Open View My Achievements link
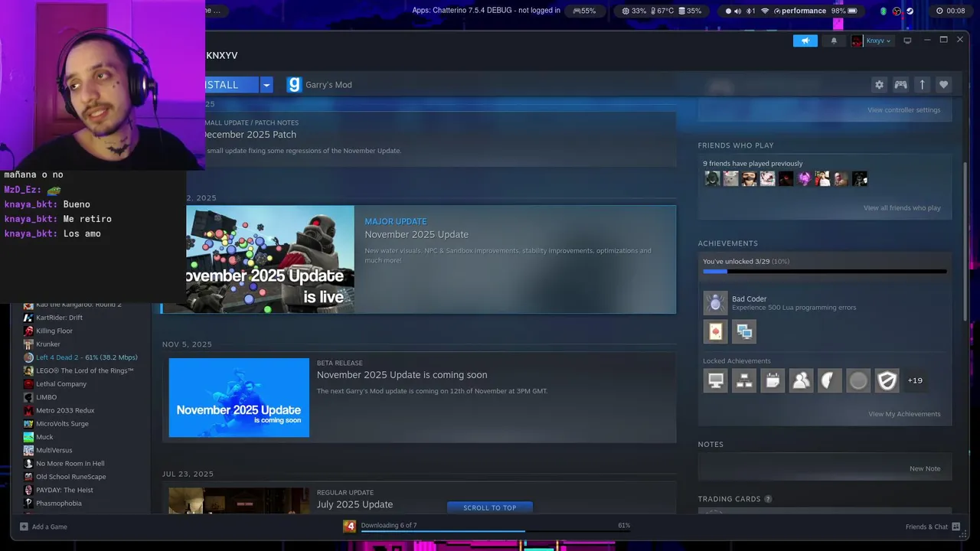980x551 pixels. pyautogui.click(x=904, y=414)
